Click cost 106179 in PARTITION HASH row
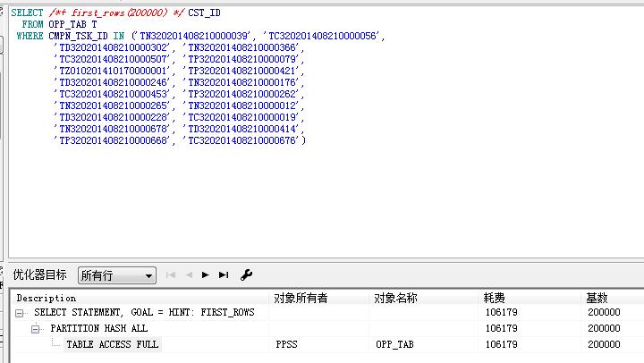The image size is (644, 363). coord(502,328)
